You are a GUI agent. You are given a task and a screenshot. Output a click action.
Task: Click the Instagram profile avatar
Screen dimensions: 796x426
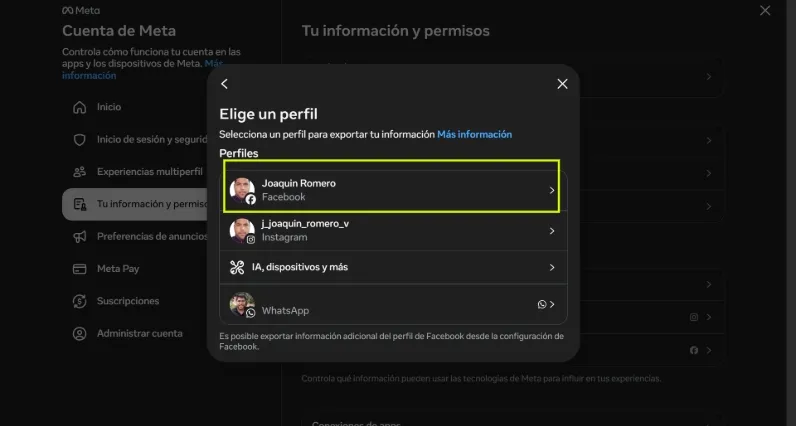pos(242,231)
